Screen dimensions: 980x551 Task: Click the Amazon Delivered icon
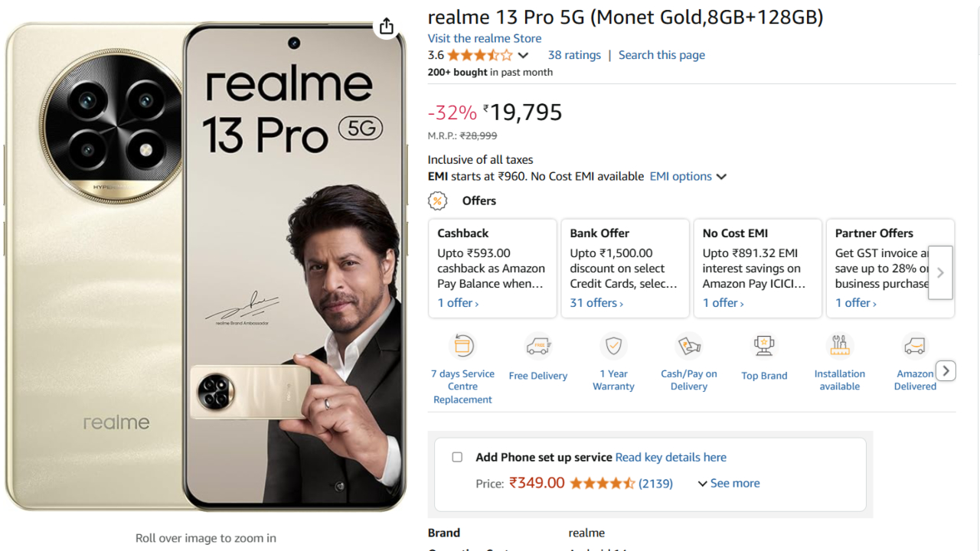pos(915,346)
